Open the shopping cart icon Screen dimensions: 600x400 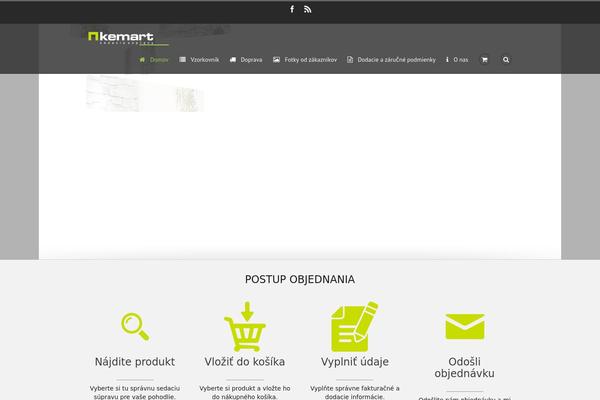tap(484, 60)
